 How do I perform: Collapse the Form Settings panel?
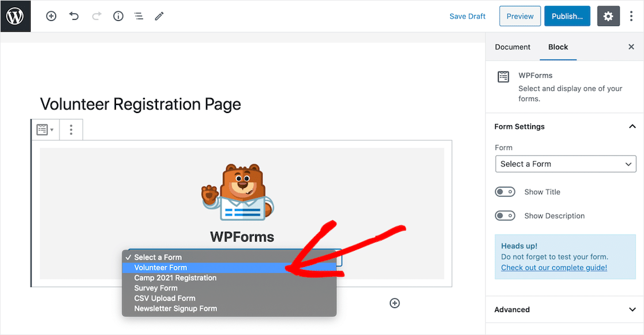coord(565,126)
